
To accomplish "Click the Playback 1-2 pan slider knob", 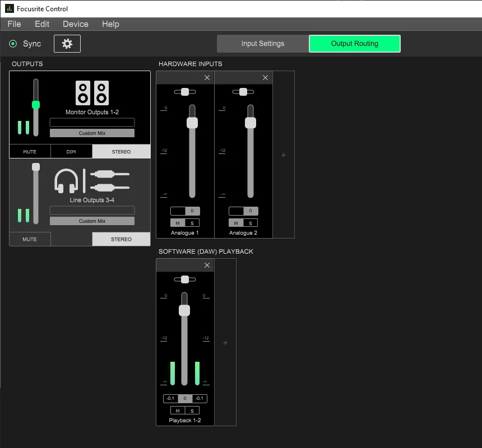I will pos(185,279).
